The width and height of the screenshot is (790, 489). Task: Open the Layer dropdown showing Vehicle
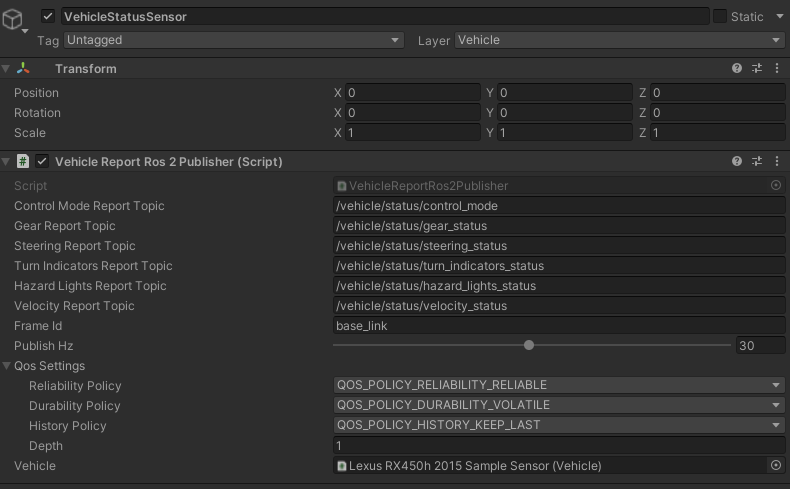tap(619, 40)
